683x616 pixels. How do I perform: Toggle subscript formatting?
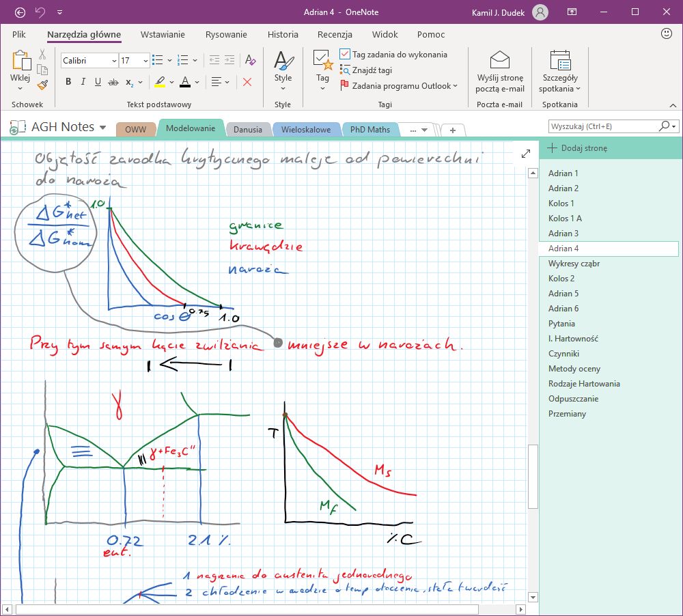click(x=130, y=82)
